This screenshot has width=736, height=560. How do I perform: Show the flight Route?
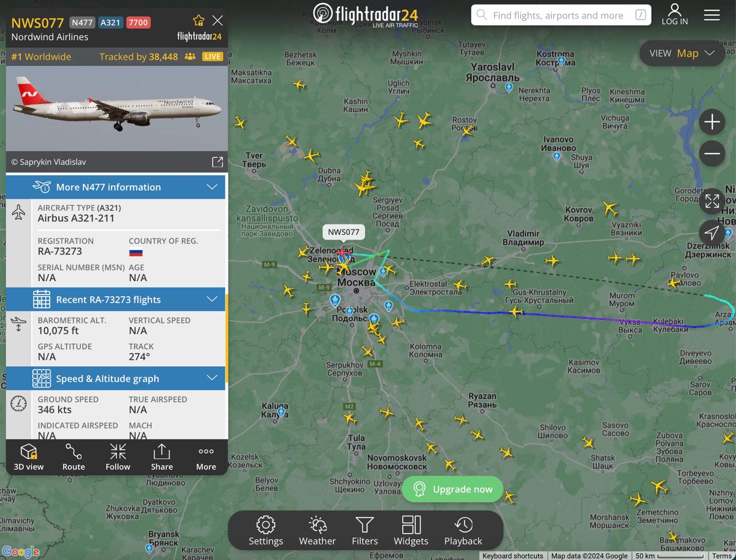coord(74,457)
